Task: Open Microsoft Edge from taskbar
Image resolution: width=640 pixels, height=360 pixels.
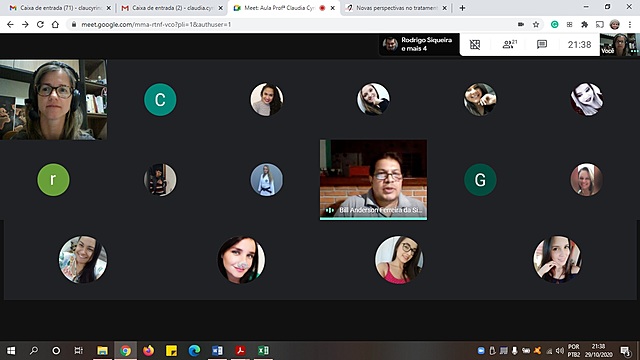Action: pyautogui.click(x=194, y=351)
